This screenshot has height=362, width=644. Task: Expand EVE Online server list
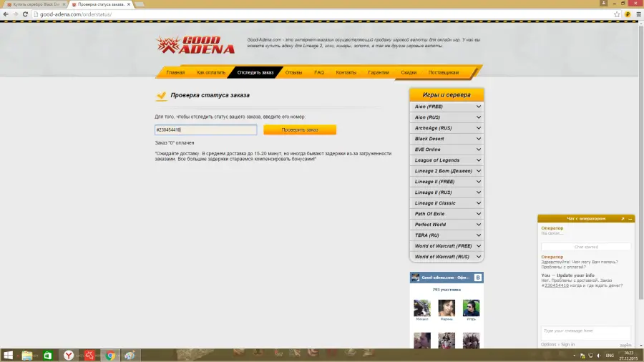tap(447, 150)
